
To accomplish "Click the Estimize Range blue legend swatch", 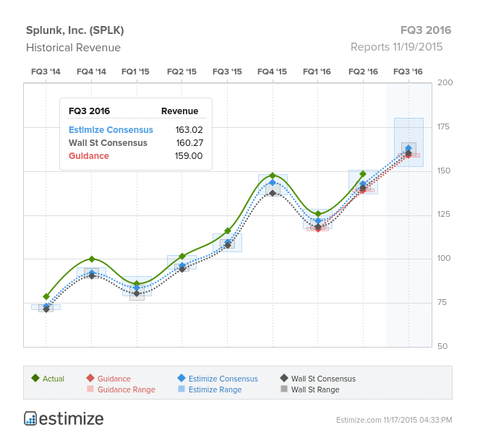I will point(181,389).
